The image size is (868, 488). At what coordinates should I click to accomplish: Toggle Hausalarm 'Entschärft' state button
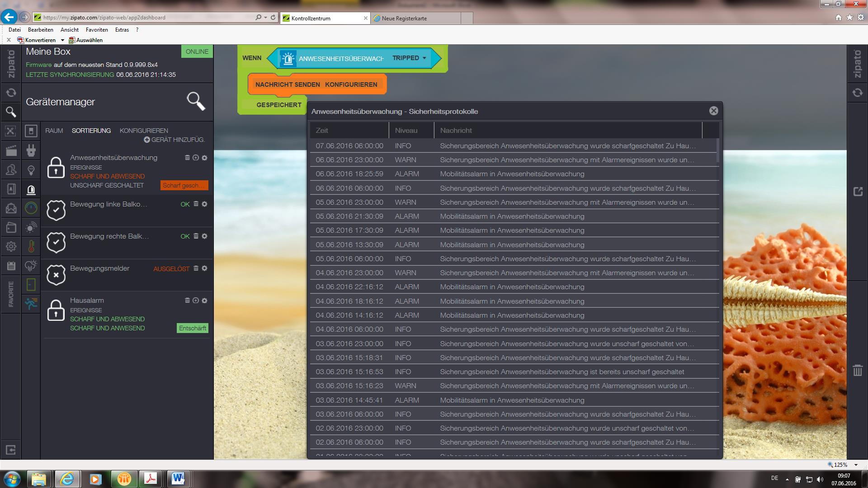click(x=192, y=328)
